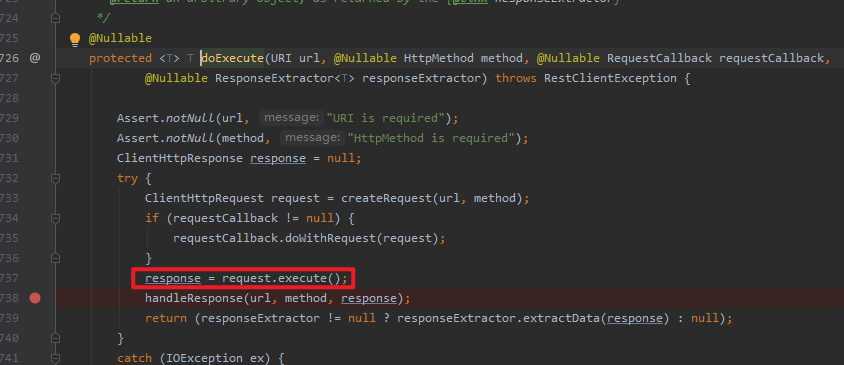Click the catch keyword on line 741

coord(135,358)
